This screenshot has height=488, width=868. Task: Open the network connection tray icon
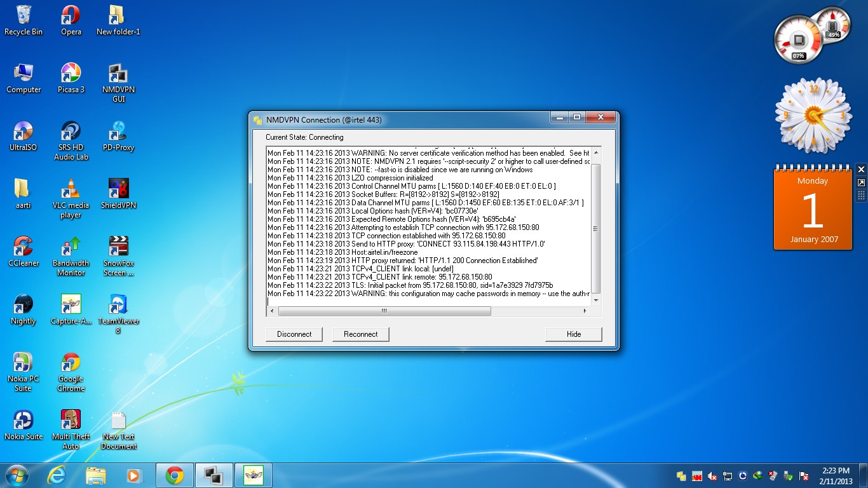728,476
